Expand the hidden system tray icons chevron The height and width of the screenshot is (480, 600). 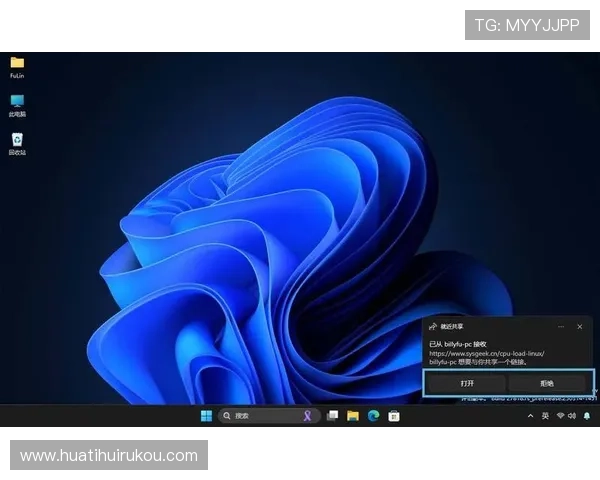531,416
